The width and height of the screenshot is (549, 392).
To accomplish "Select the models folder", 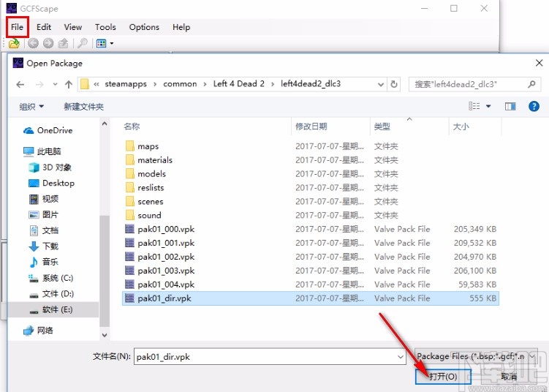I will (x=311, y=174).
